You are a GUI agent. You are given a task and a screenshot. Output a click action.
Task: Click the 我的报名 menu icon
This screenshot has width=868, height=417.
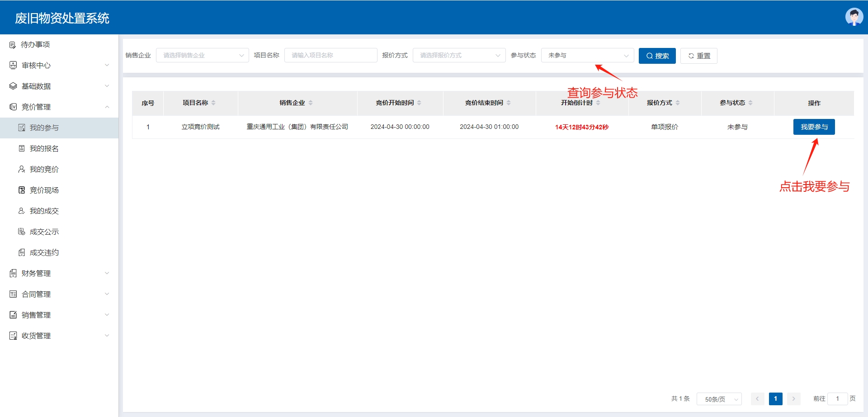(x=21, y=148)
